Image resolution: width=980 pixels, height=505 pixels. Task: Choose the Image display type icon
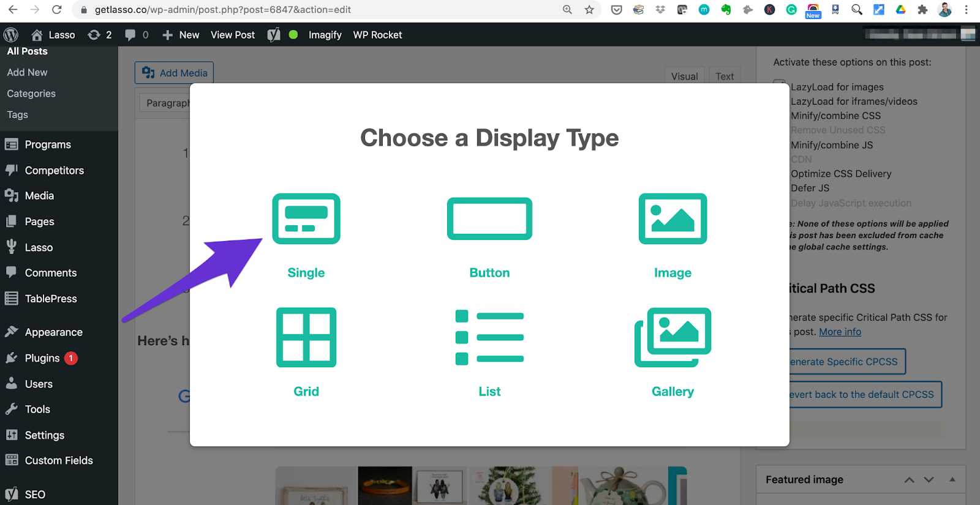pos(673,219)
